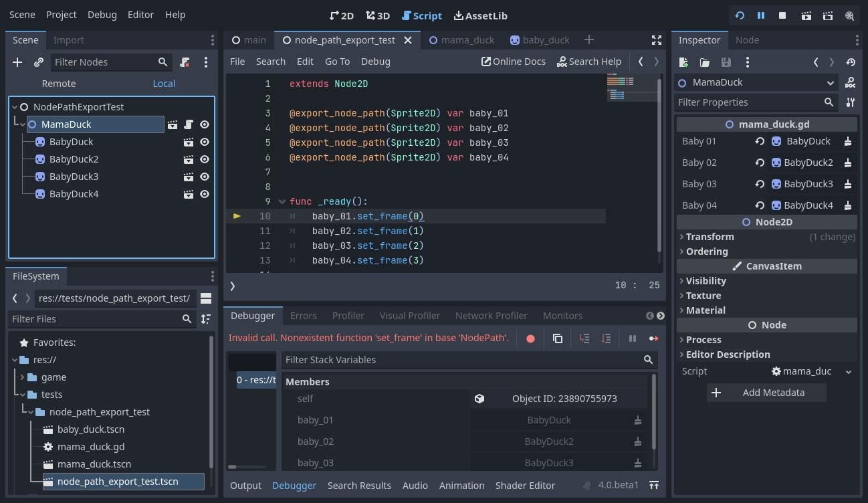Step into in the debugger
Screen dimensions: 868x503
coord(584,338)
